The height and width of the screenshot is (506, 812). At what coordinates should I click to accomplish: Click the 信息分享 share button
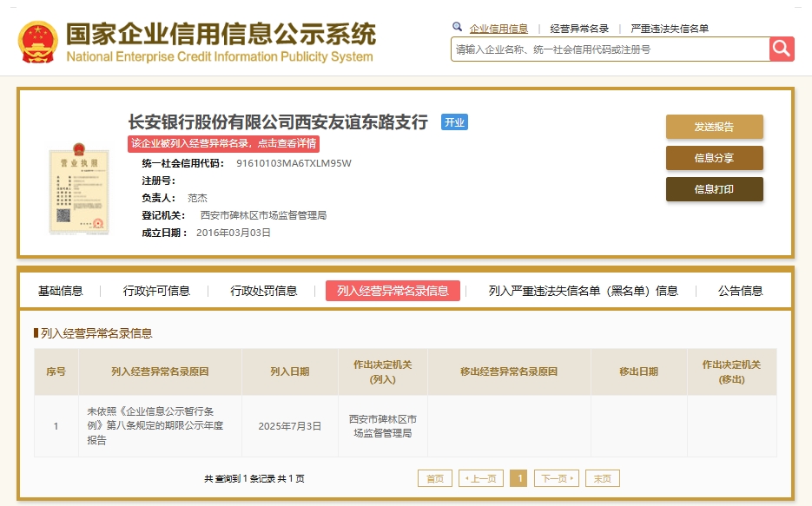click(714, 158)
